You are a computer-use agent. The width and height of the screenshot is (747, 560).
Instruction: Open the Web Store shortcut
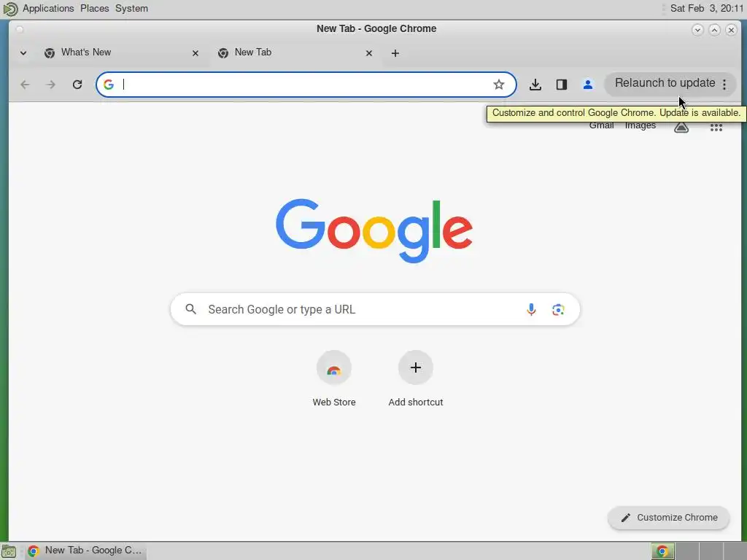click(334, 379)
